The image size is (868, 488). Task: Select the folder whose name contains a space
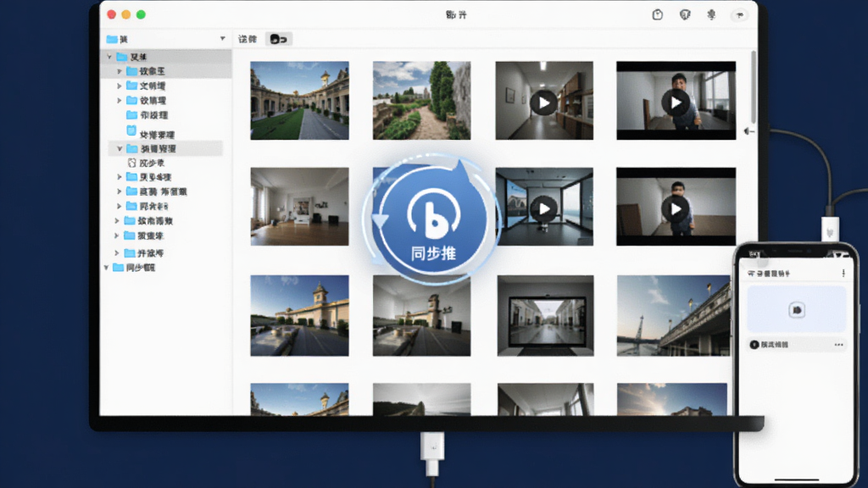pos(157,192)
